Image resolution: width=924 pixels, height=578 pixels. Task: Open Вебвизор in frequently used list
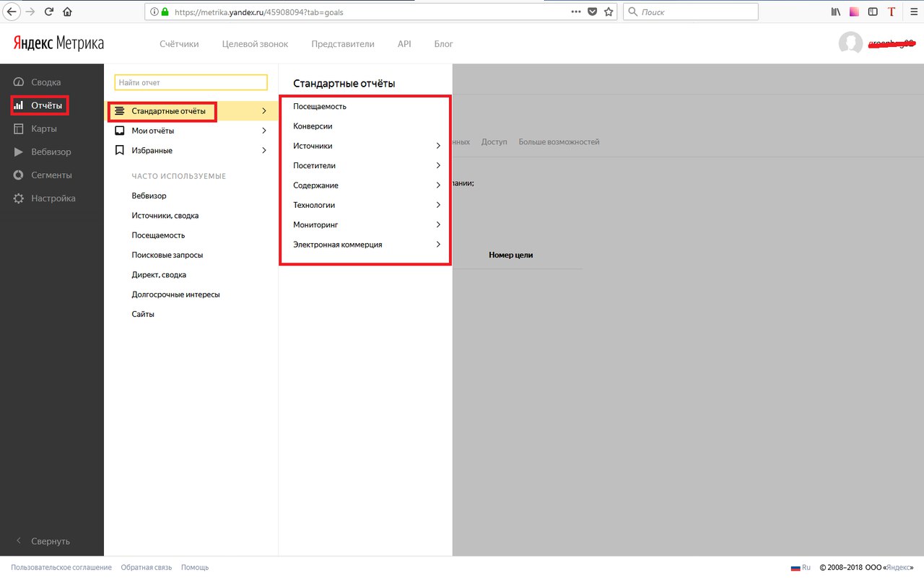(149, 196)
